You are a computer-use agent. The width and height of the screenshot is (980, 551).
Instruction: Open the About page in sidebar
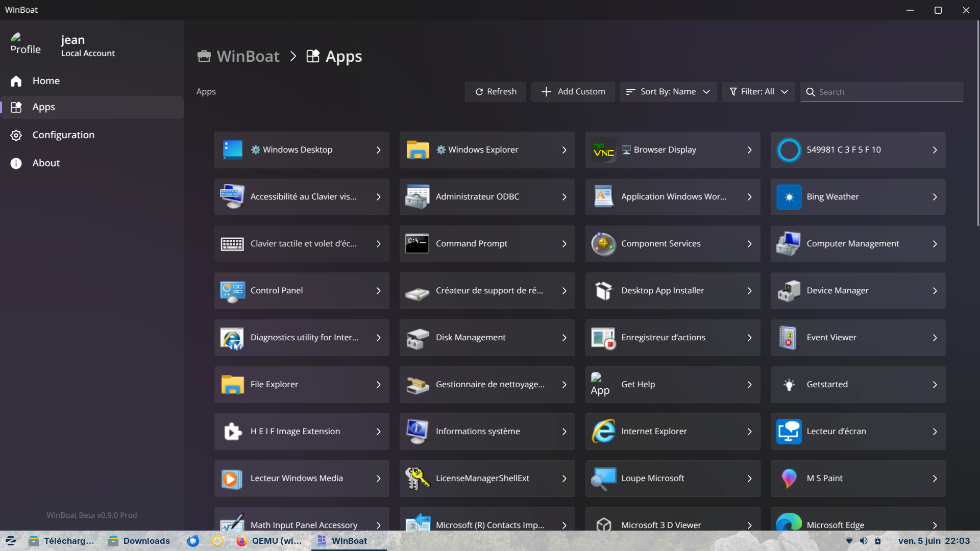(92, 163)
